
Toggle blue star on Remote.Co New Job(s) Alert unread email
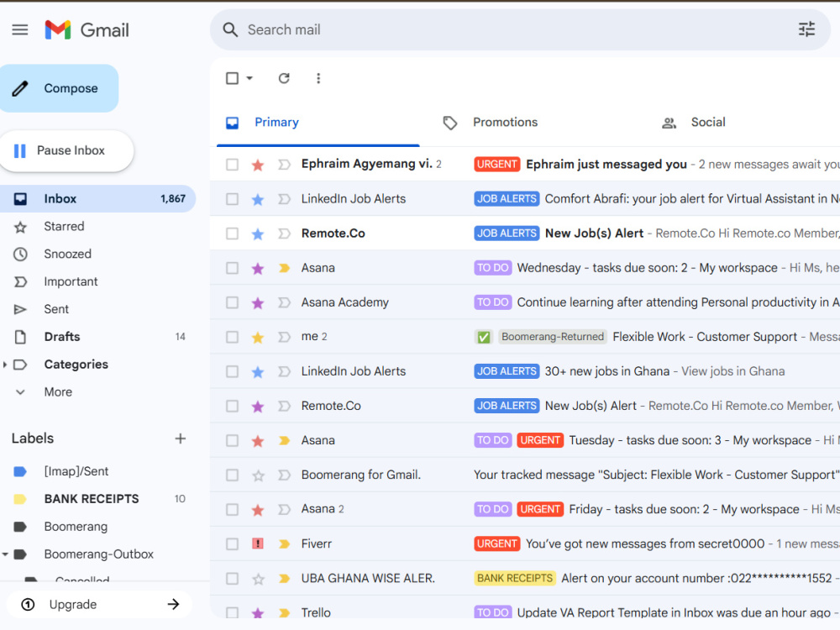[258, 234]
